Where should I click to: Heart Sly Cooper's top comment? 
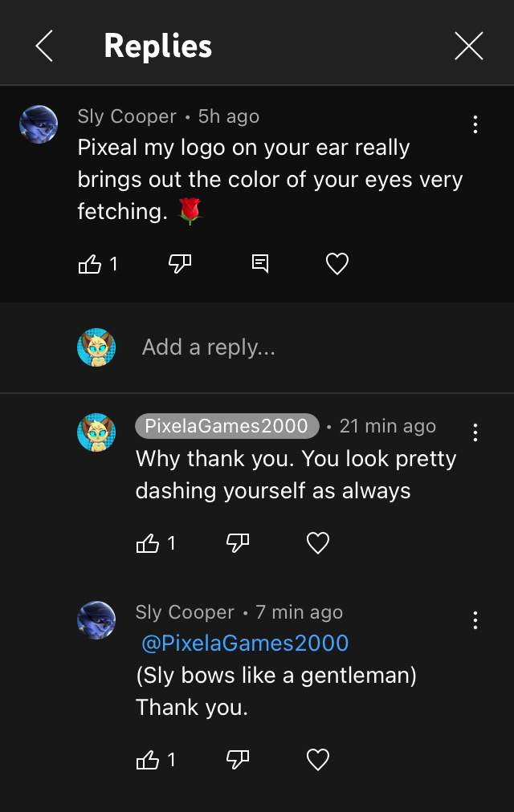337,263
